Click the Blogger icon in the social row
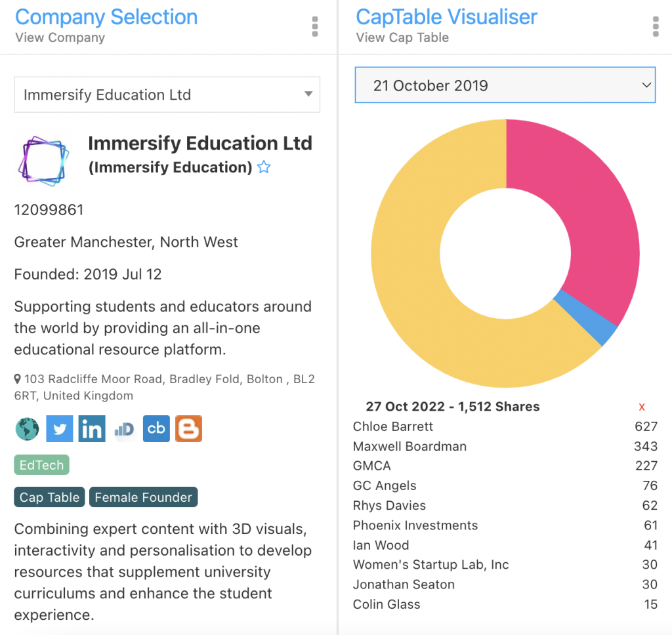 click(188, 428)
